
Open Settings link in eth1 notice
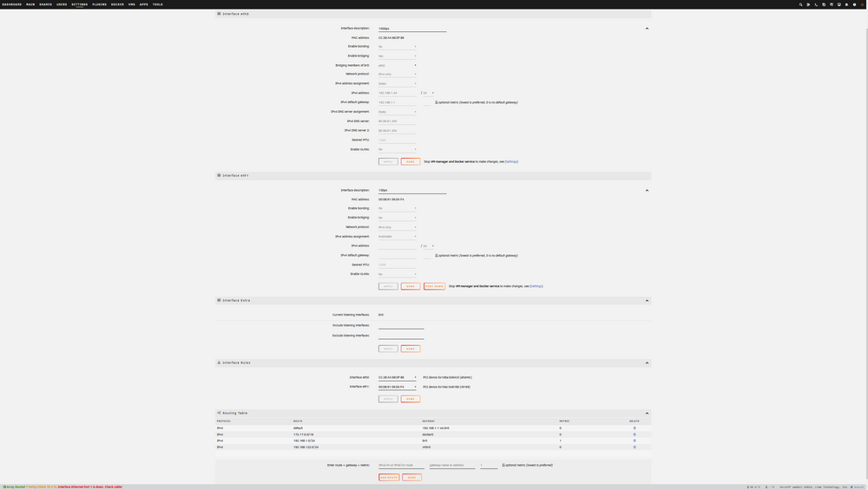[536, 286]
